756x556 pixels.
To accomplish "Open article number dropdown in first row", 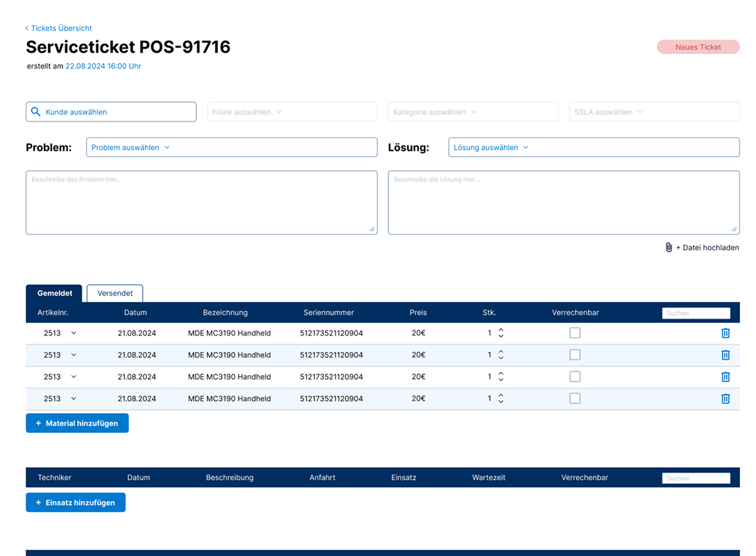I will pyautogui.click(x=74, y=333).
